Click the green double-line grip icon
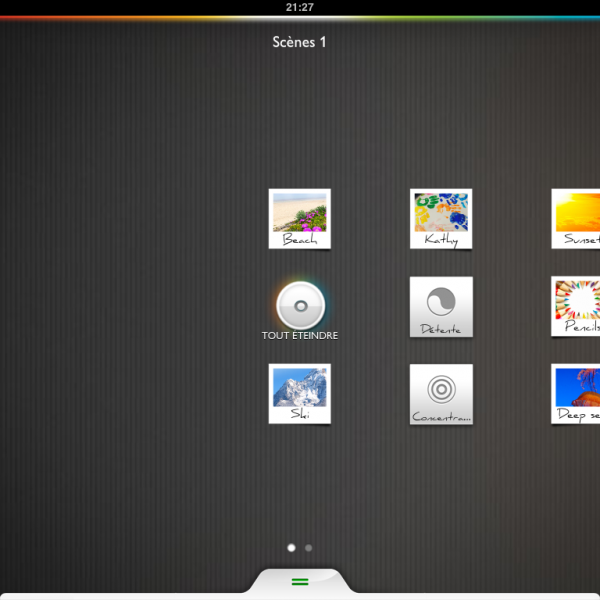 [300, 581]
